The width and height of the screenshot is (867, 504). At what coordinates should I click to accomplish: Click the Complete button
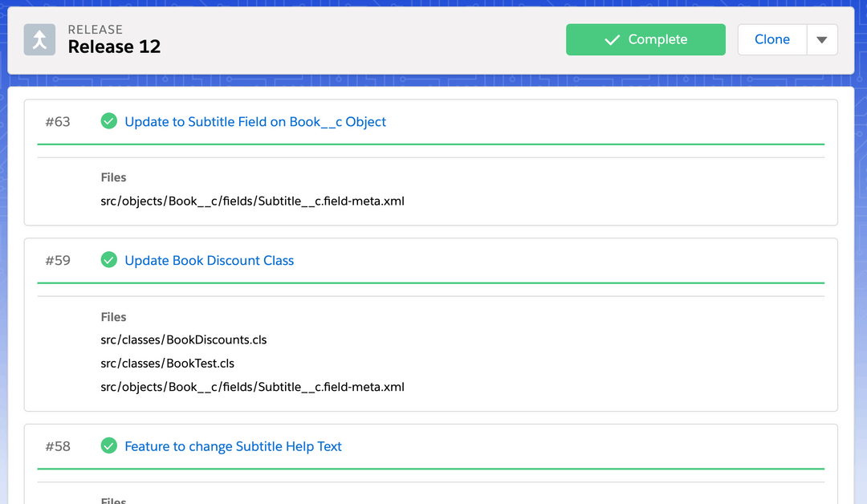(x=645, y=39)
